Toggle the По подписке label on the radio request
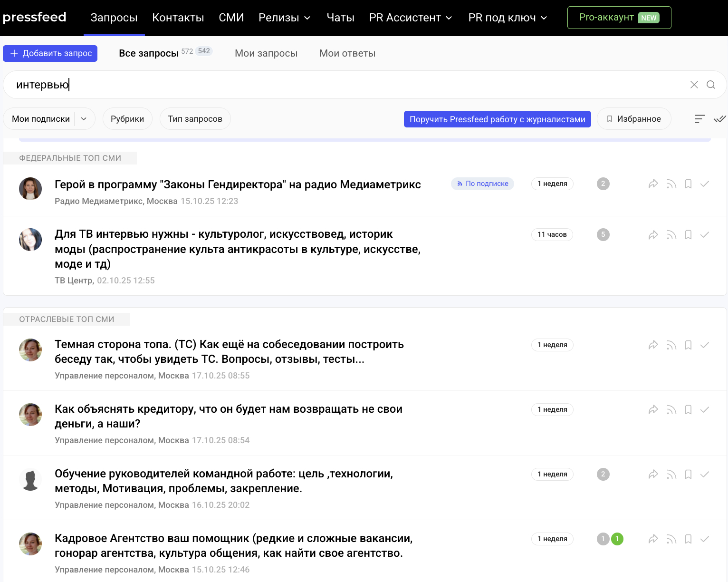The width and height of the screenshot is (728, 582). [482, 184]
